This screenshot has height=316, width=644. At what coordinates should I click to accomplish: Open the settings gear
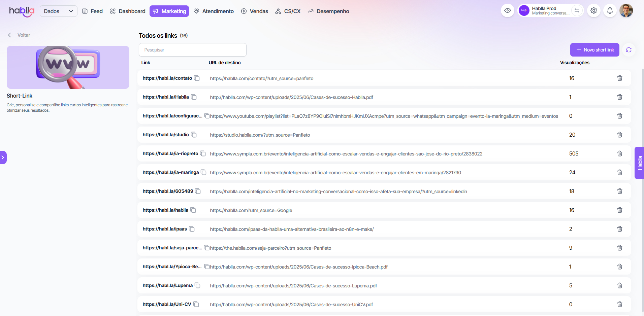tap(594, 11)
